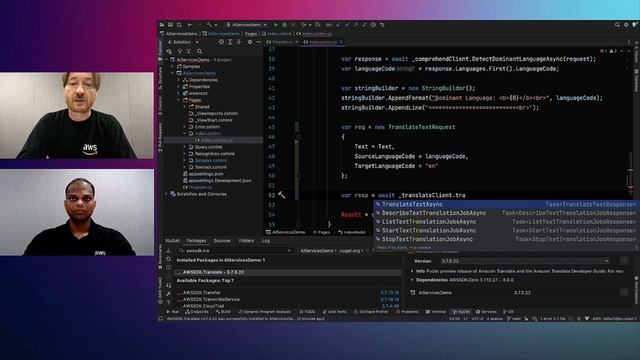Open the package Version dropdown 3.7.5.22

click(x=525, y=261)
